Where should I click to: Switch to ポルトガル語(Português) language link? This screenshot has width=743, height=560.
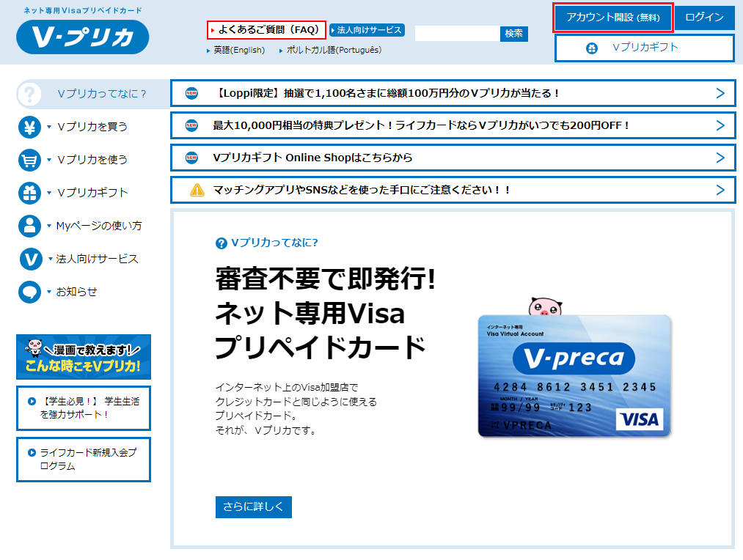pyautogui.click(x=334, y=50)
